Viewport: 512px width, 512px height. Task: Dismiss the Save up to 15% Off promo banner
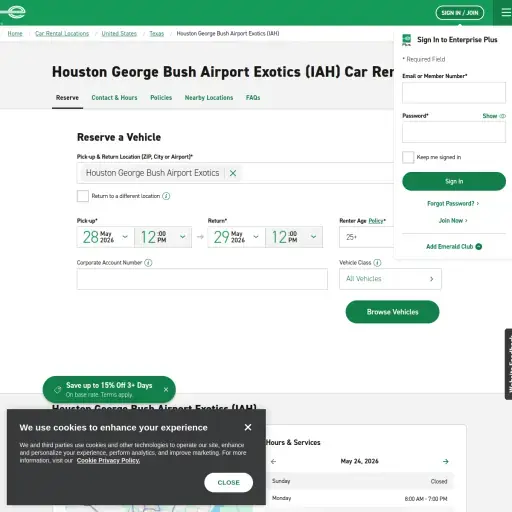pyautogui.click(x=166, y=389)
